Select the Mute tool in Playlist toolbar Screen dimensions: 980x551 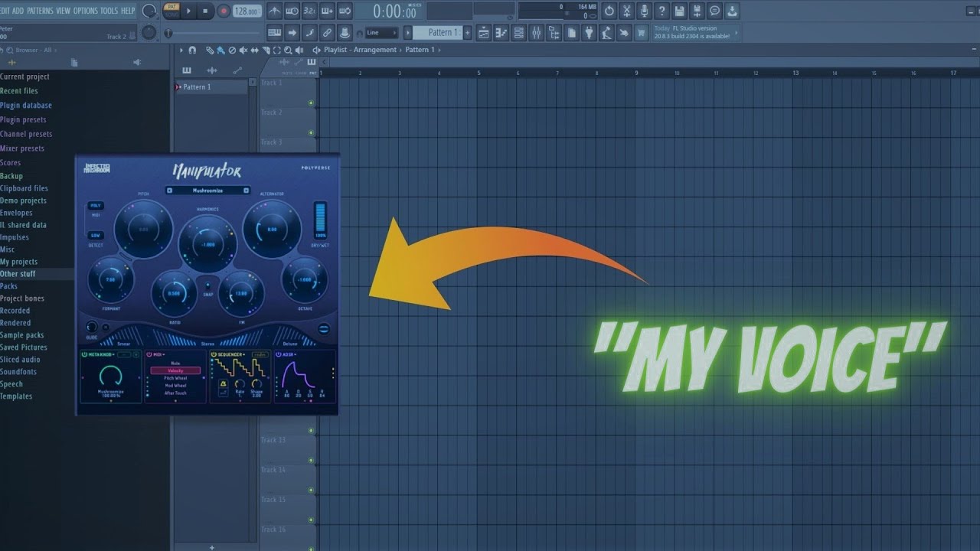pos(243,50)
